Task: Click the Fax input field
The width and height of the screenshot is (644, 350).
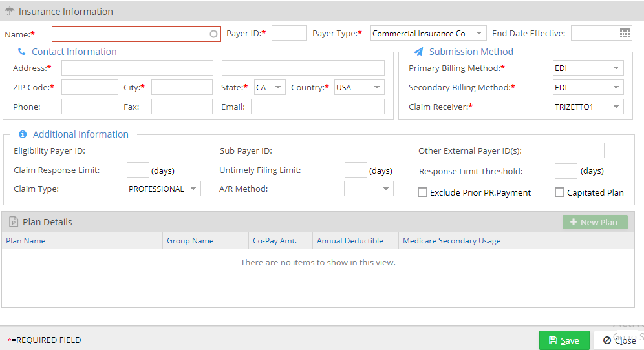Action: [x=182, y=107]
